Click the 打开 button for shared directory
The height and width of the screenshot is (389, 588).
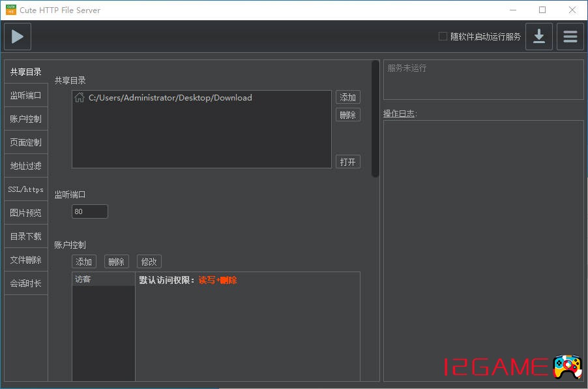point(347,161)
